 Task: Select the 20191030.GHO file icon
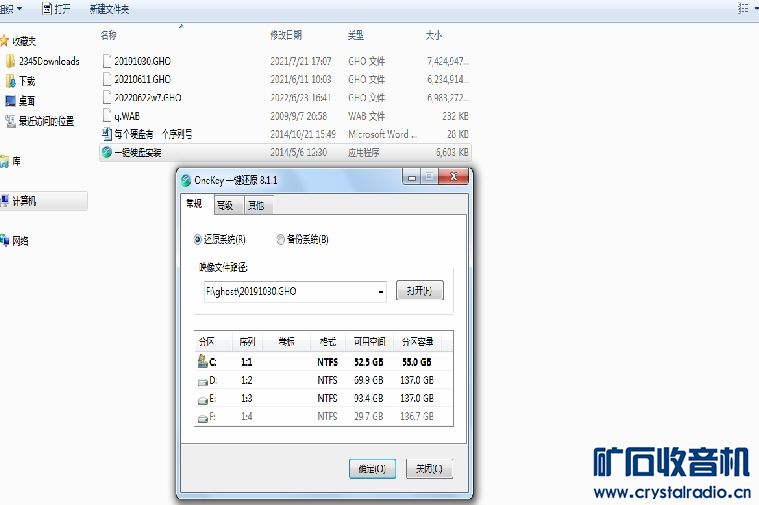point(107,61)
